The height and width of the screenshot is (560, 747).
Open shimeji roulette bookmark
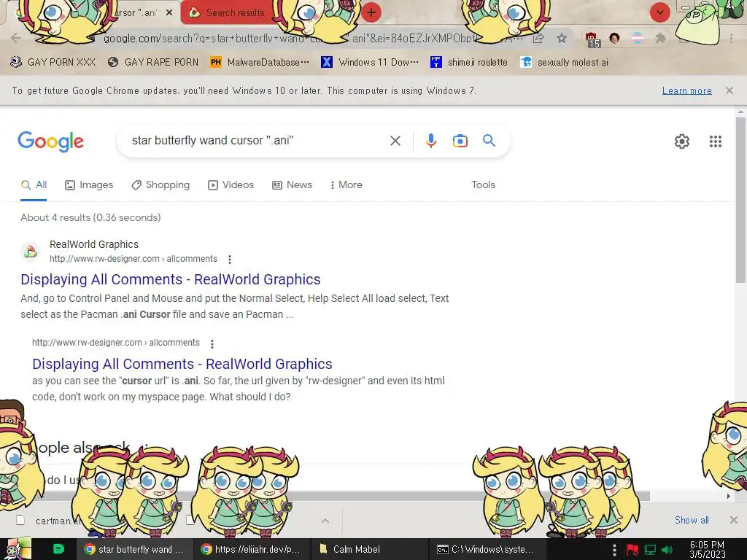pyautogui.click(x=469, y=62)
